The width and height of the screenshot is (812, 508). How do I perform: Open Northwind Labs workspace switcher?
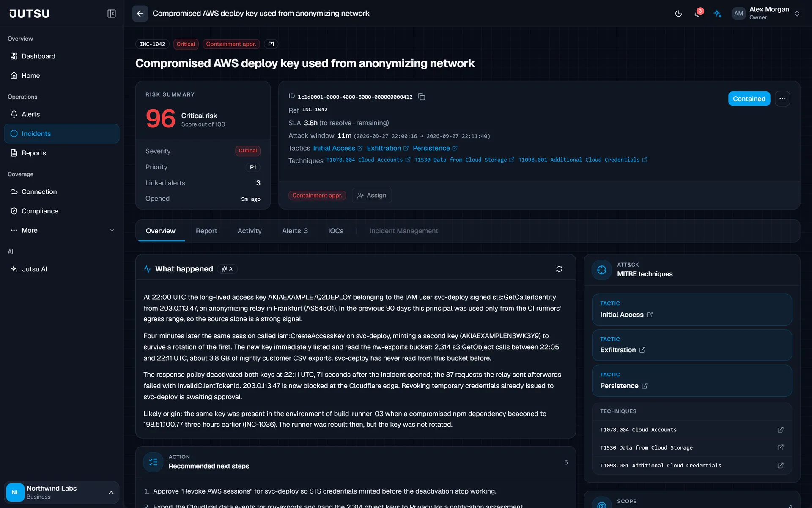[x=62, y=492]
